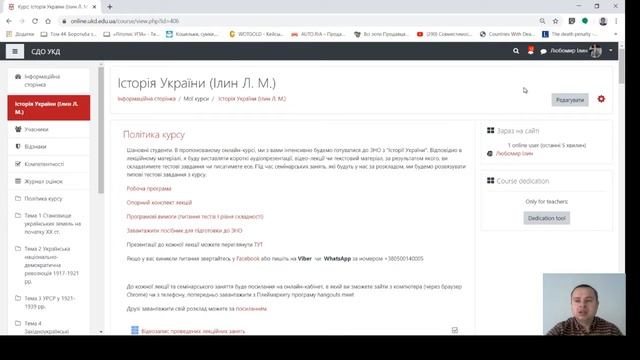
Task: Click the sidebar scrollbar handle
Action: point(101,130)
